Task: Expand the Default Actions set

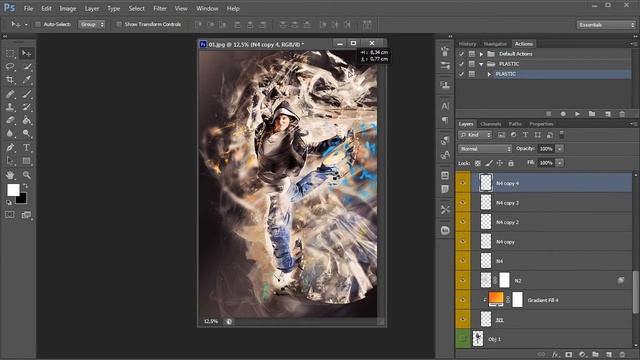Action: [x=481, y=54]
